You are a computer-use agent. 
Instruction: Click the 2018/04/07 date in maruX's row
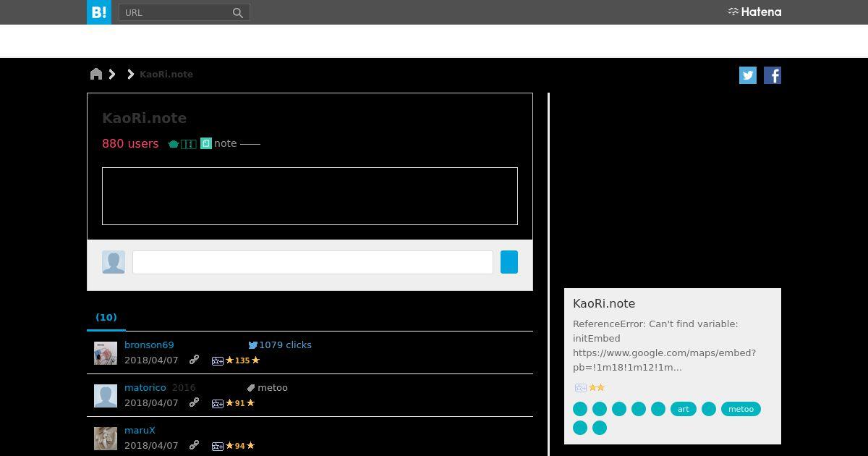(x=151, y=446)
